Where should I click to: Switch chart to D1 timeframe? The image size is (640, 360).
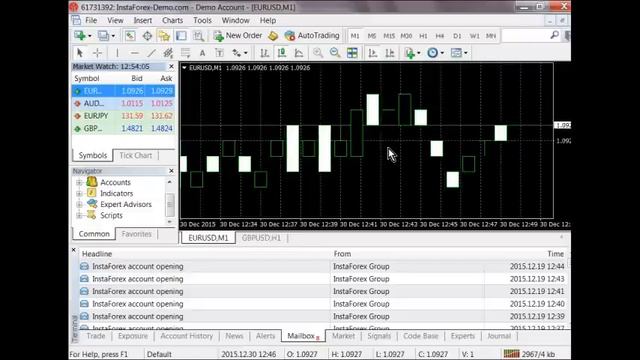(x=457, y=36)
